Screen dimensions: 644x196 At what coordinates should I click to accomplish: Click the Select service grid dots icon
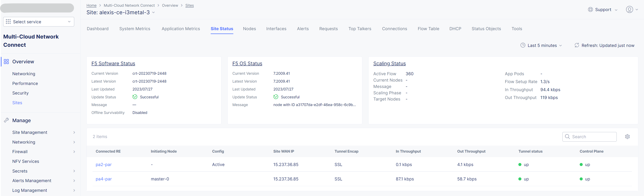coord(8,22)
